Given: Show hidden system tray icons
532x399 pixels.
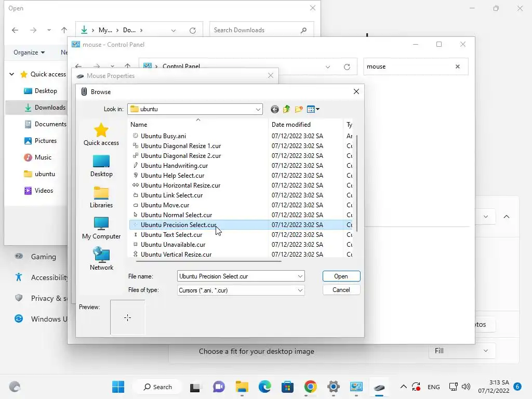Looking at the screenshot, I should click(x=403, y=387).
